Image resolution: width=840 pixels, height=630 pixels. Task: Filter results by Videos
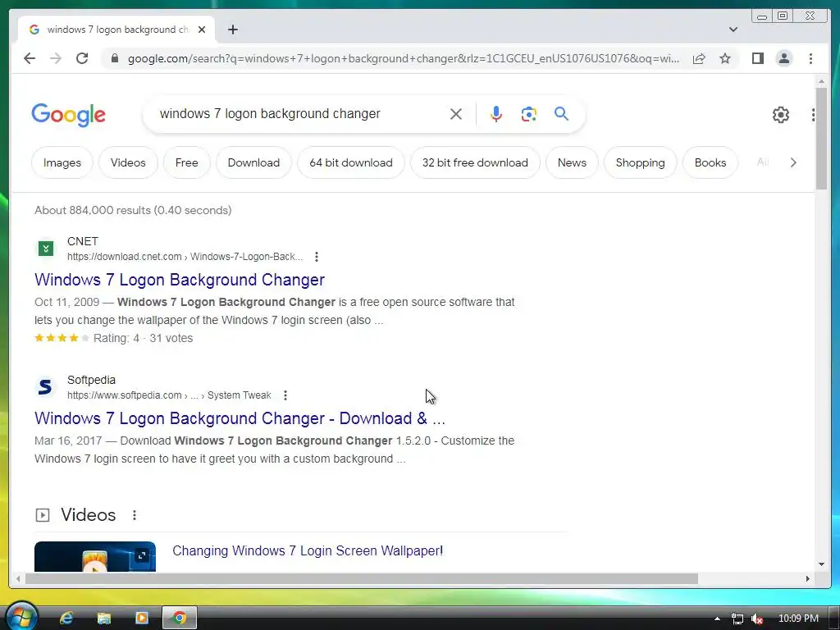[128, 162]
